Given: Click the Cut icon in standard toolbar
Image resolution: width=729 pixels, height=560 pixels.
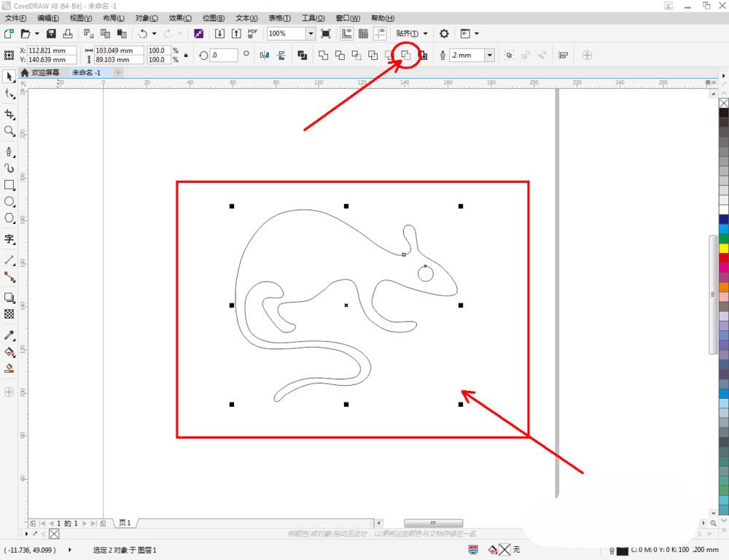Looking at the screenshot, I should point(88,34).
